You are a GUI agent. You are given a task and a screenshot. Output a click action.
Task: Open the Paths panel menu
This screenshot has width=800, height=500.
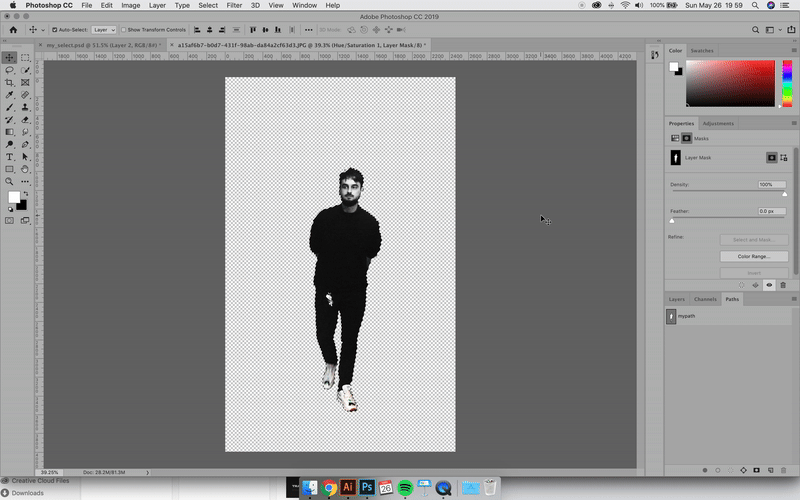[x=794, y=299]
